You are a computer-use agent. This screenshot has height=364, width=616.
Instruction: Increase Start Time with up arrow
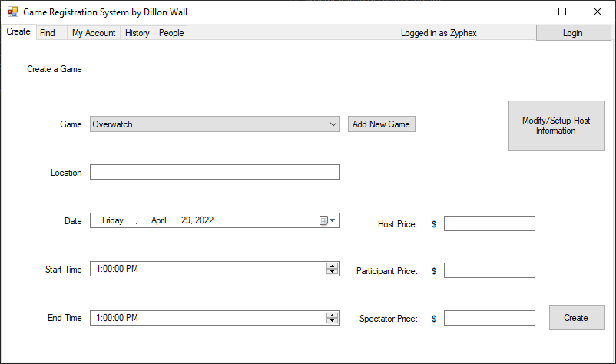tap(332, 266)
